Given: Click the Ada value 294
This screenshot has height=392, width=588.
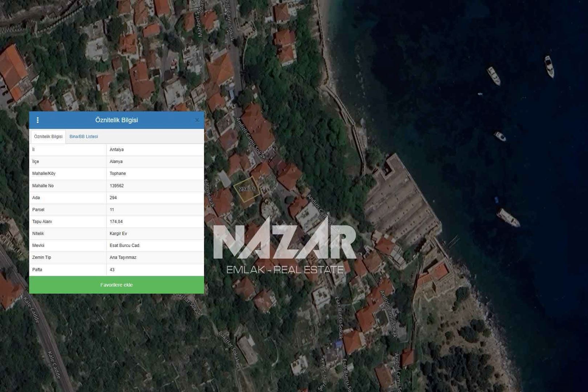Looking at the screenshot, I should coord(113,198).
